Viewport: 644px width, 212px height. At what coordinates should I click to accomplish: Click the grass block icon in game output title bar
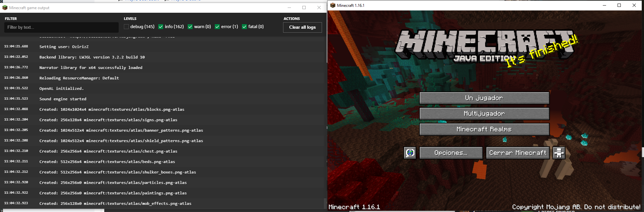5,8
